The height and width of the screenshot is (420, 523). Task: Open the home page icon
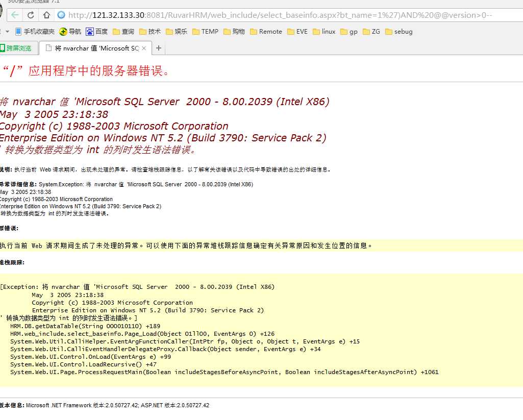click(47, 15)
